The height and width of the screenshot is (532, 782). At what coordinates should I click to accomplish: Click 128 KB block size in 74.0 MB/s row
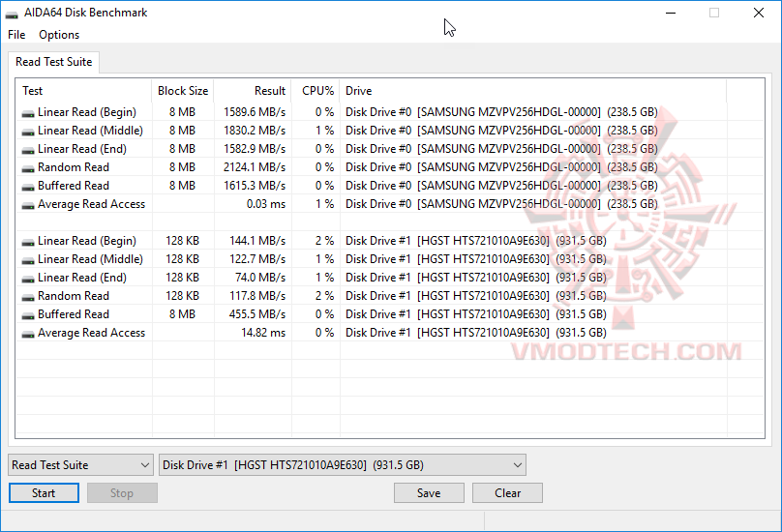[183, 278]
